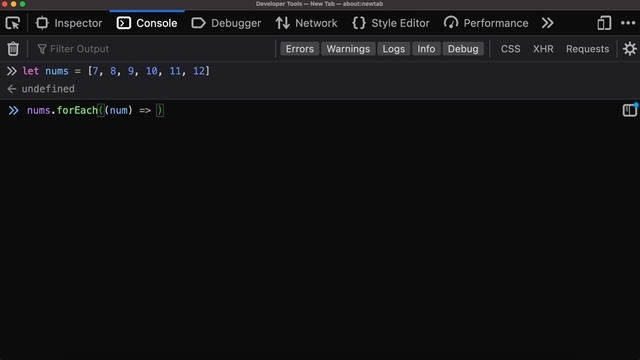Toggle the Requests filter
The height and width of the screenshot is (360, 640).
[587, 49]
